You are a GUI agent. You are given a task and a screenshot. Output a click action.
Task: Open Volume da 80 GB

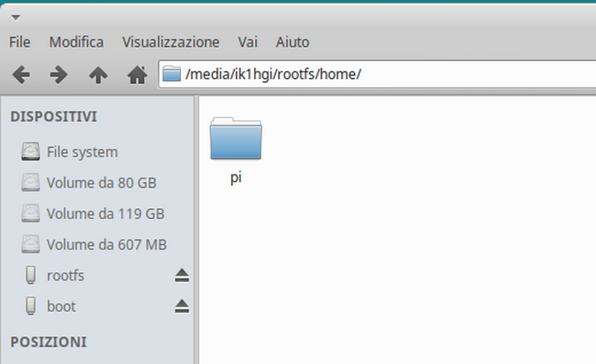(x=98, y=183)
